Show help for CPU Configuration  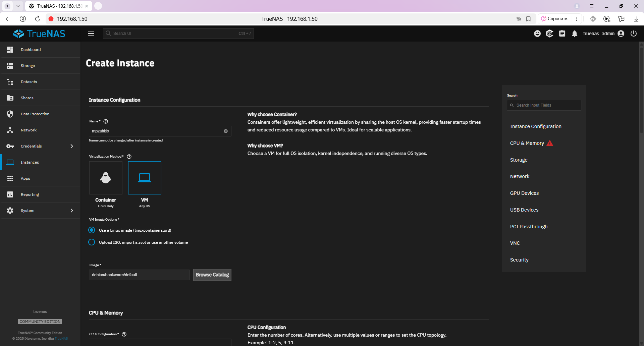124,334
